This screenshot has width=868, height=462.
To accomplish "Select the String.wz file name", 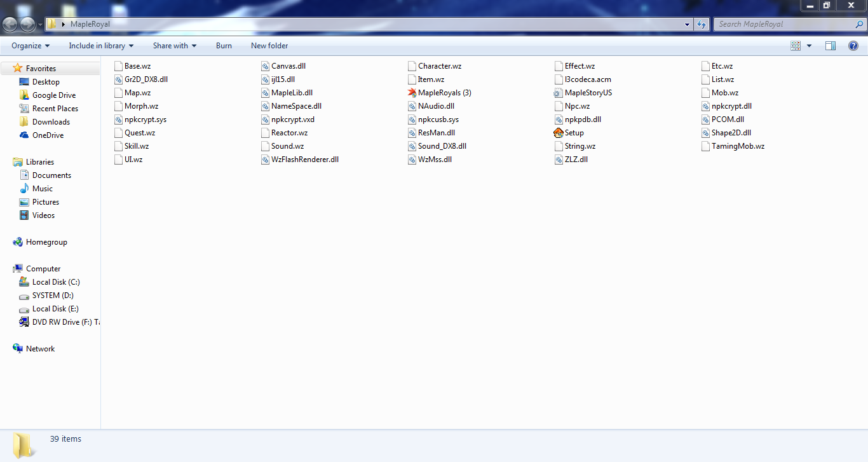I will tap(580, 146).
